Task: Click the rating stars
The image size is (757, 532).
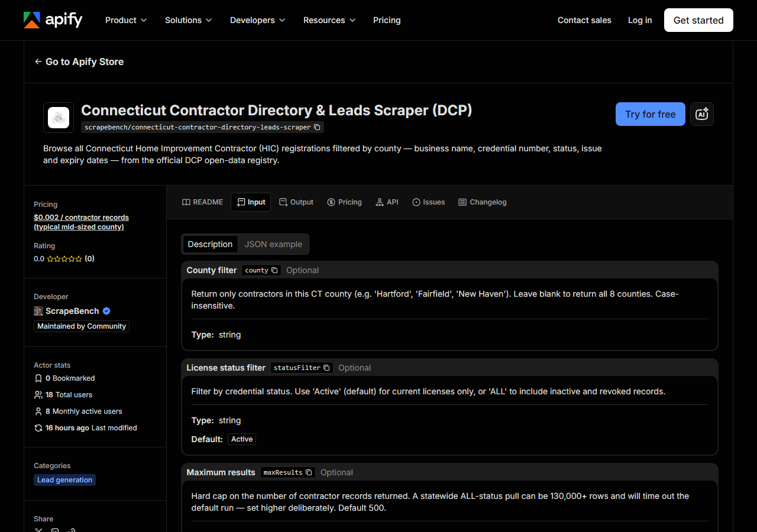Action: click(64, 259)
